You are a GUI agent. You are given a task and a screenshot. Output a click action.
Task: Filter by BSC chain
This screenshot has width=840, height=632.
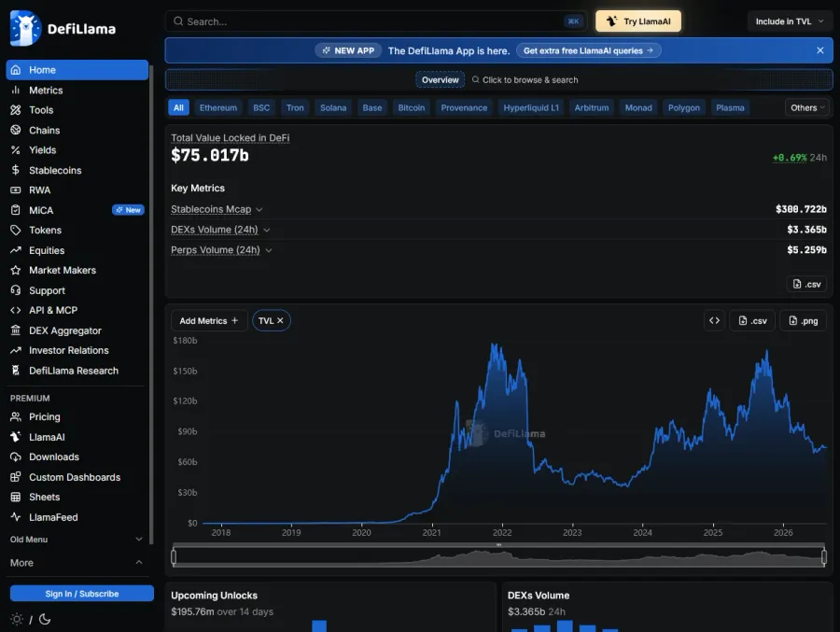point(261,107)
